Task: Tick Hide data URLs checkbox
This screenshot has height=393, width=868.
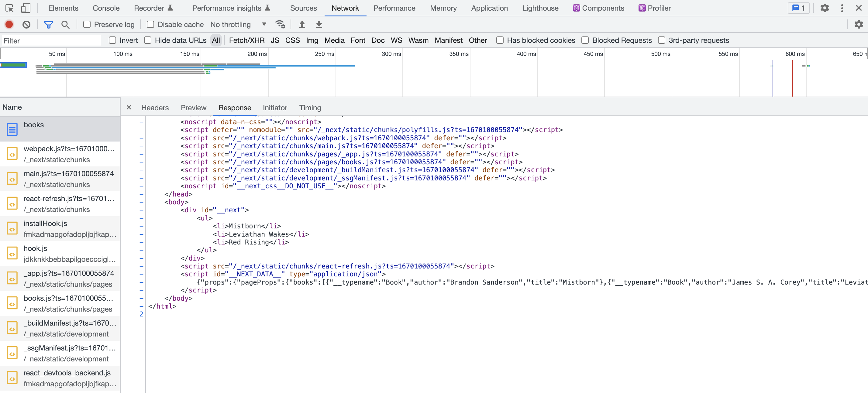Action: (148, 40)
